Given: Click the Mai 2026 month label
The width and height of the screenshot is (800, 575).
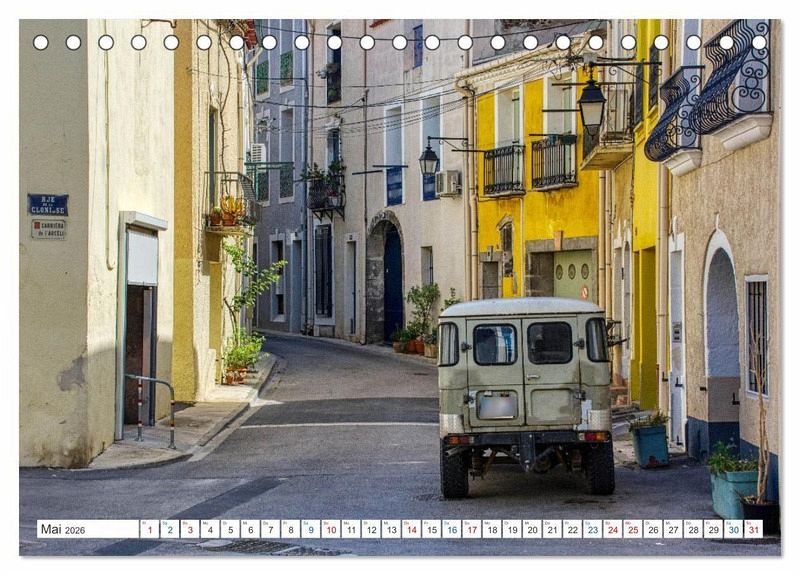Looking at the screenshot, I should (x=63, y=529).
